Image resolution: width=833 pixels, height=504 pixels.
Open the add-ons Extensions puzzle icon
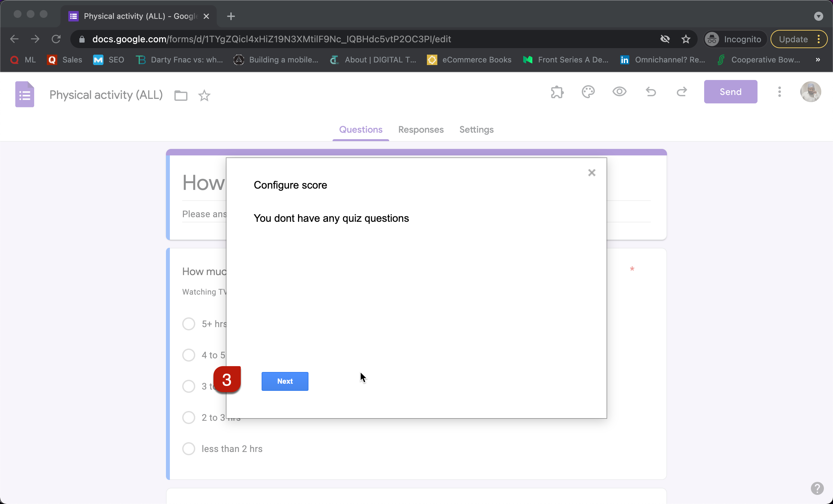tap(557, 92)
